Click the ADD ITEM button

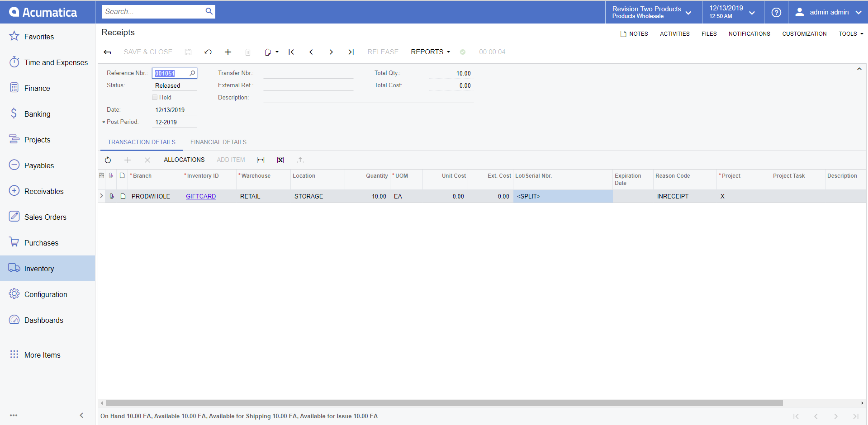tap(231, 160)
